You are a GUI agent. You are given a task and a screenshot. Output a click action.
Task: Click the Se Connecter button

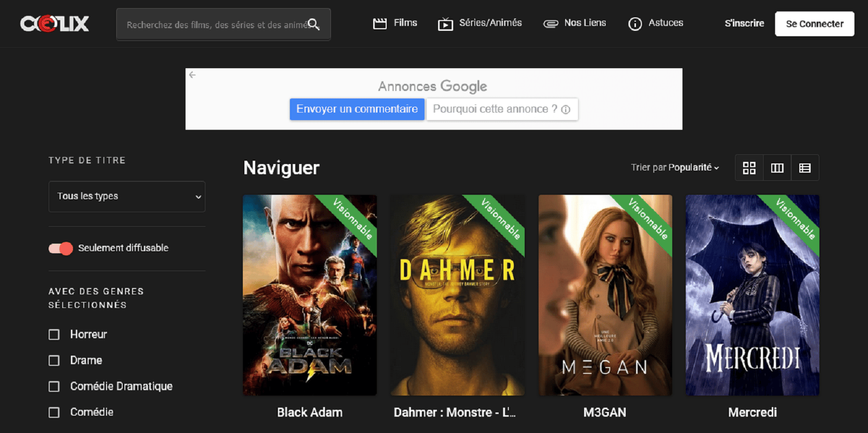coord(814,24)
